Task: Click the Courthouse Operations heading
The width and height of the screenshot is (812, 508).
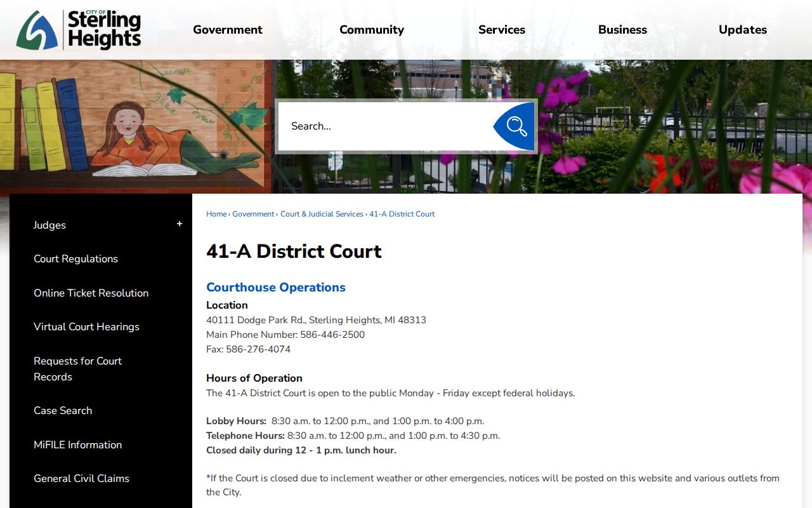Action: (x=276, y=288)
